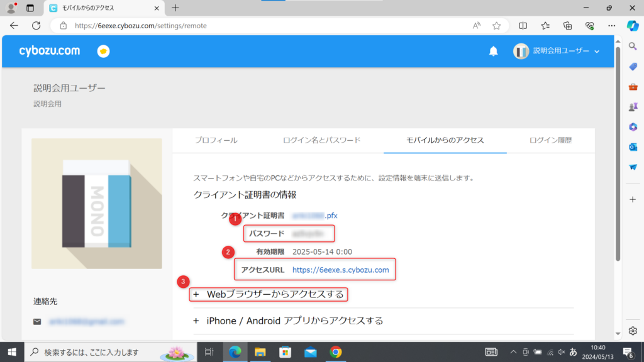This screenshot has width=644, height=362.
Task: Expand the iPhone / Android アプリからアクセスする section
Action: 289,321
